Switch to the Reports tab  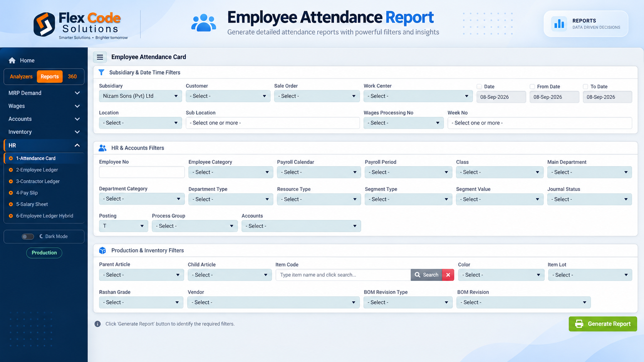pos(50,77)
